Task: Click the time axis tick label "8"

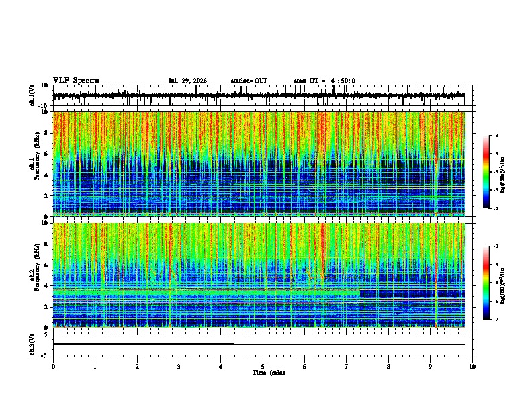Action: pyautogui.click(x=388, y=367)
